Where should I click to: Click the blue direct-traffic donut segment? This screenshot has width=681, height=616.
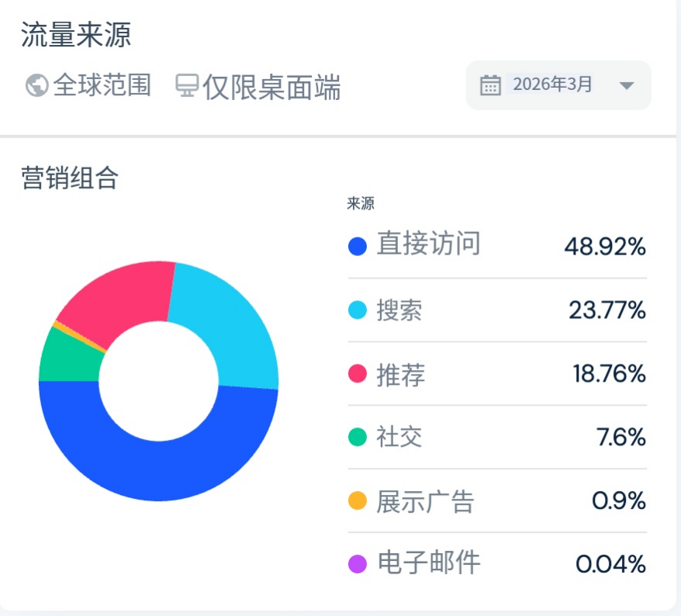click(x=158, y=472)
